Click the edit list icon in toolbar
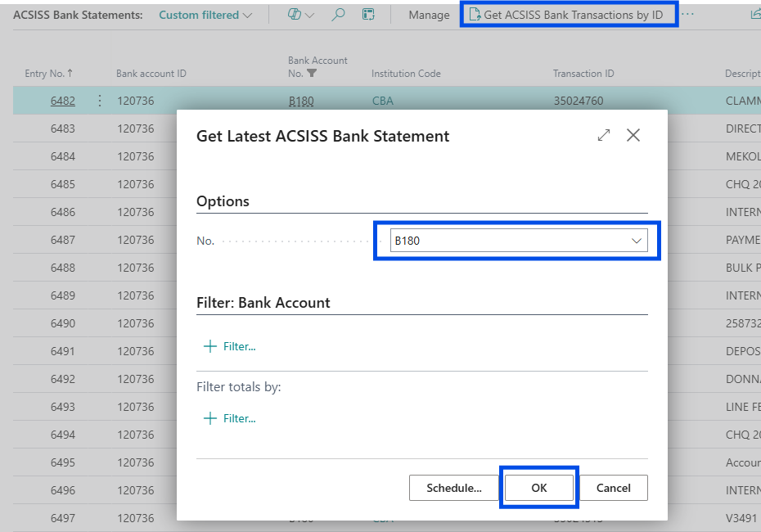761x532 pixels. [369, 15]
